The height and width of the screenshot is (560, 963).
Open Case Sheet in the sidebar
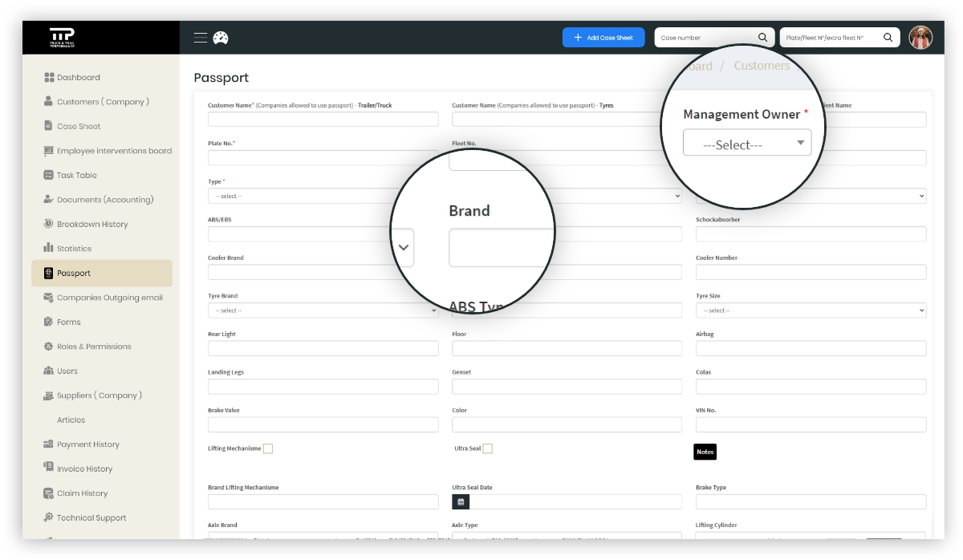pos(79,126)
